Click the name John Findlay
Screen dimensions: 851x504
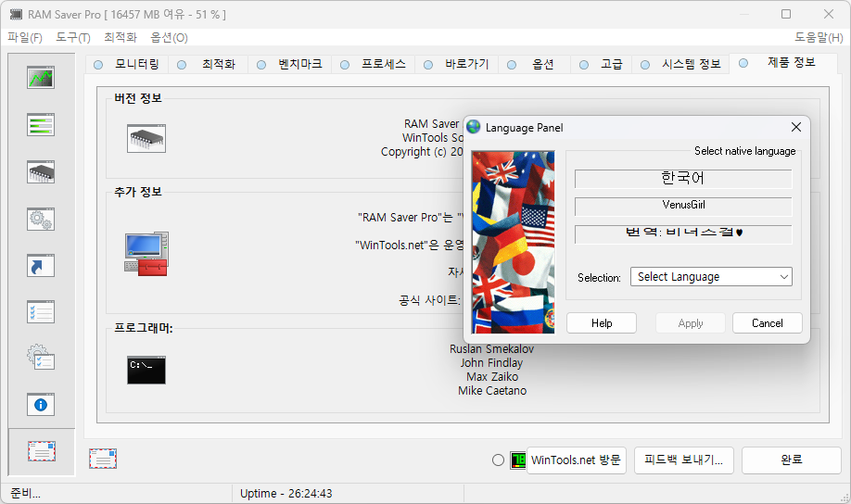tap(491, 363)
